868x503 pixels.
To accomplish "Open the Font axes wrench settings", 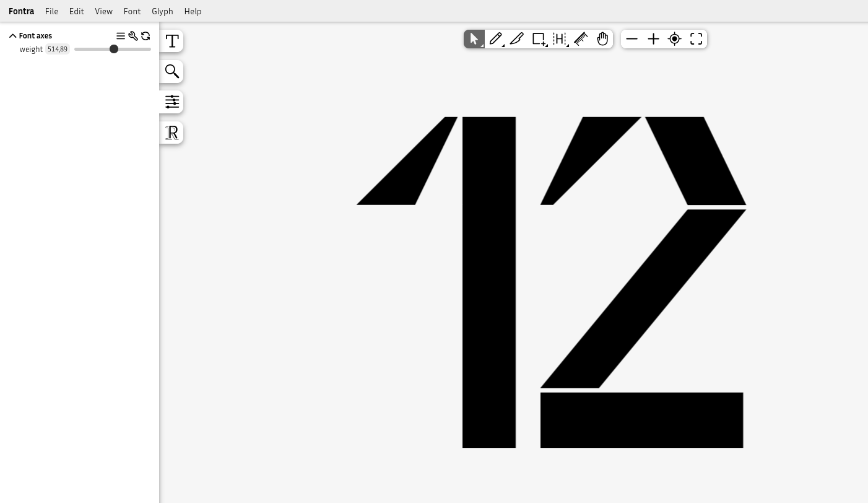I will pos(133,36).
